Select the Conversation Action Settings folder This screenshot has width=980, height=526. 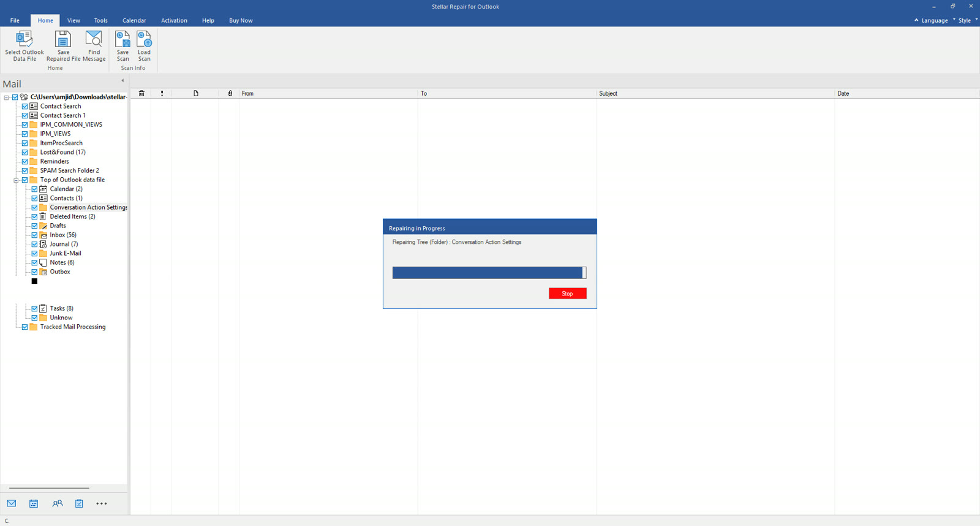[88, 207]
